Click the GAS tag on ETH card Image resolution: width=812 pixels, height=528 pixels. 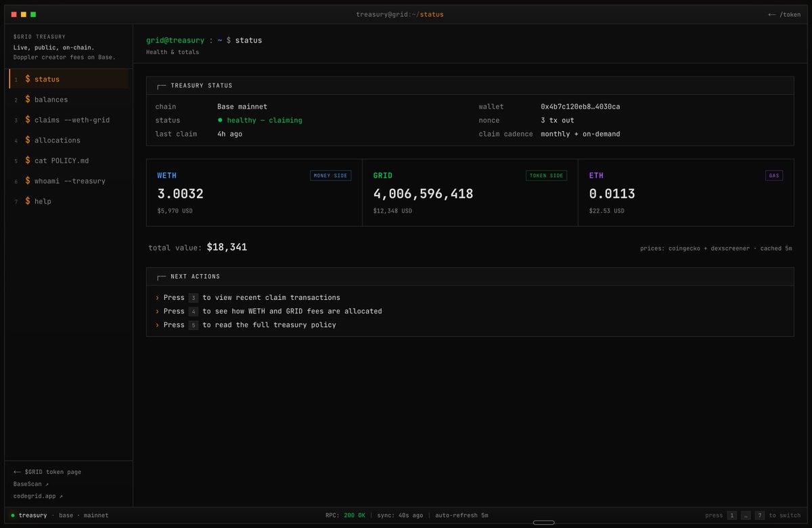774,175
